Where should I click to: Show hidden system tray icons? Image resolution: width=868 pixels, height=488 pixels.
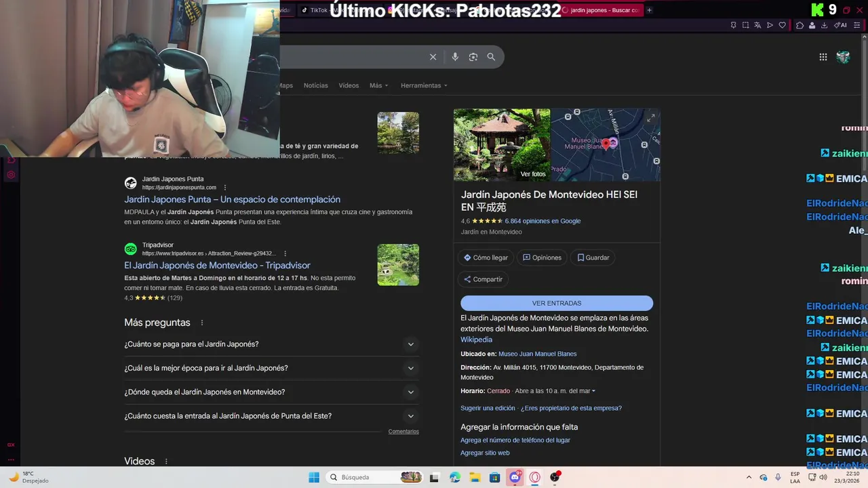[x=749, y=477]
